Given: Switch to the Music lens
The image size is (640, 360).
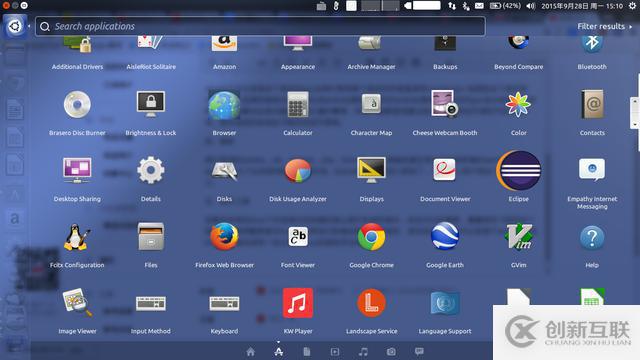Looking at the screenshot, I should (363, 352).
